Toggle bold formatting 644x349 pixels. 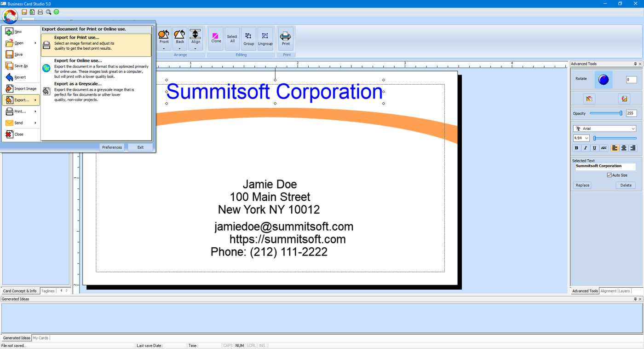(576, 148)
